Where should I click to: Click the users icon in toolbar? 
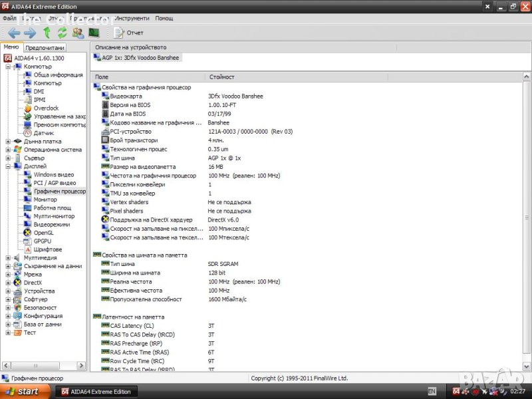(x=78, y=33)
